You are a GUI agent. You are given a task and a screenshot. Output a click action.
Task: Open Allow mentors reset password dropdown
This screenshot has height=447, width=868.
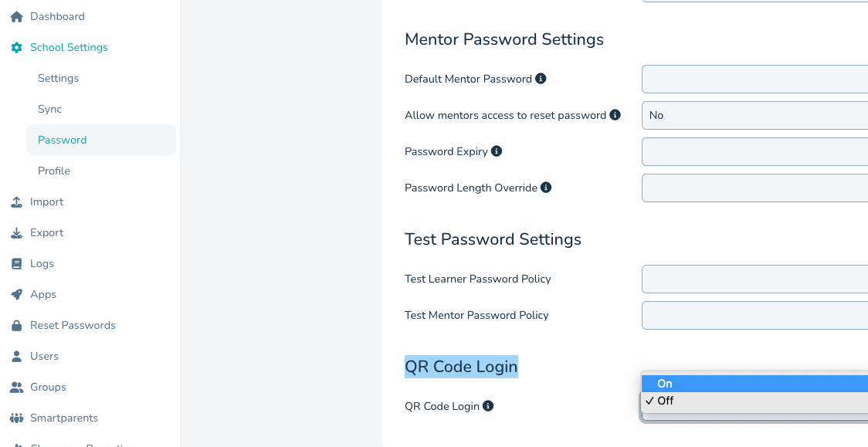754,115
